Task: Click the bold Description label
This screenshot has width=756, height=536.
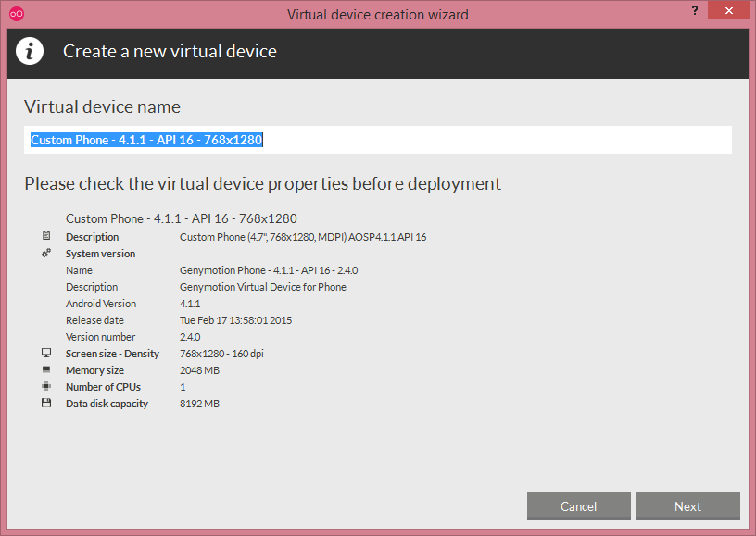Action: pos(92,237)
